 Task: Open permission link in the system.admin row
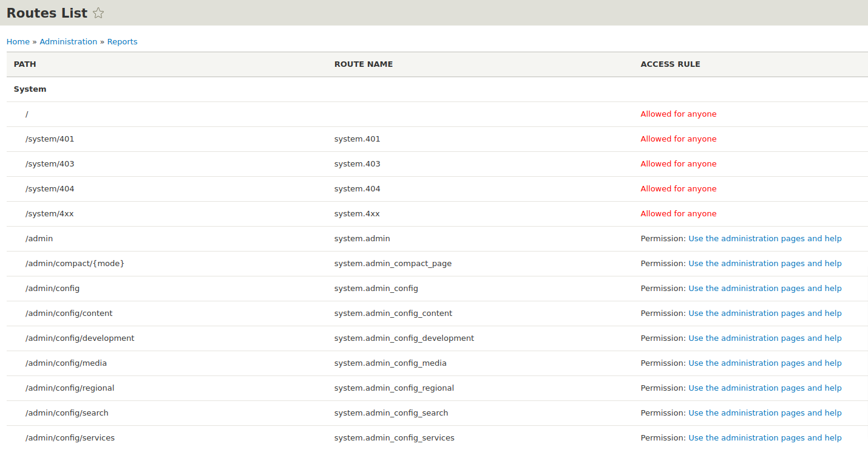[764, 239]
